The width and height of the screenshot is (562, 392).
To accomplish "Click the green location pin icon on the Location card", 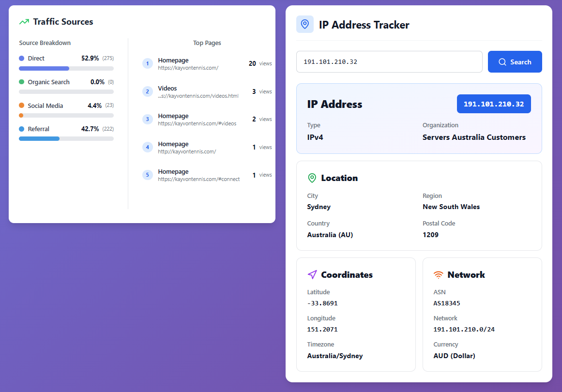I will (x=312, y=178).
